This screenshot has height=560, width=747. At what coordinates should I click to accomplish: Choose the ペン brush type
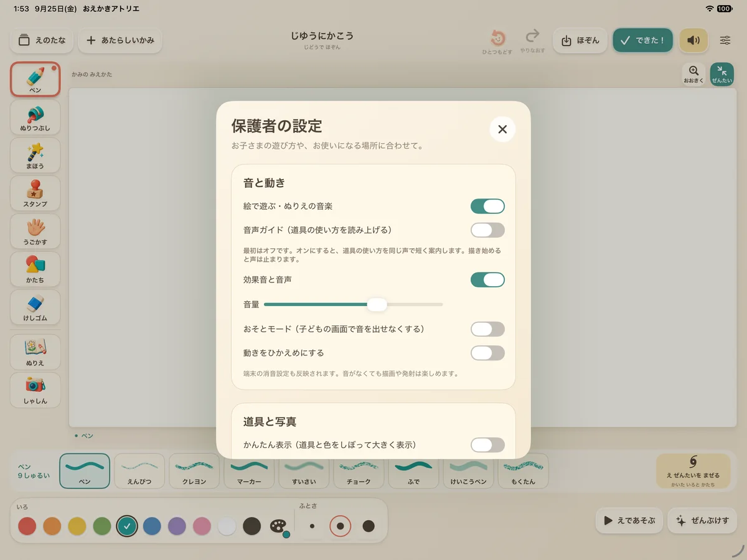[85, 471]
